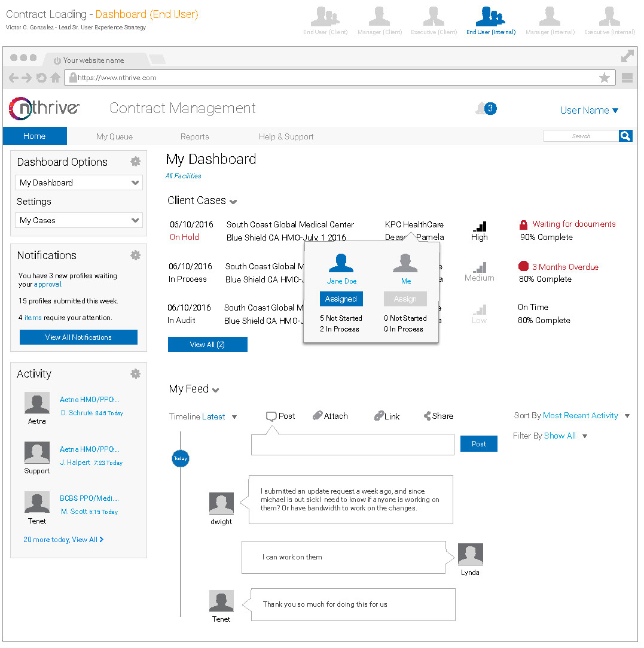The width and height of the screenshot is (644, 648).
Task: Click the Share icon in feed
Action: click(428, 416)
